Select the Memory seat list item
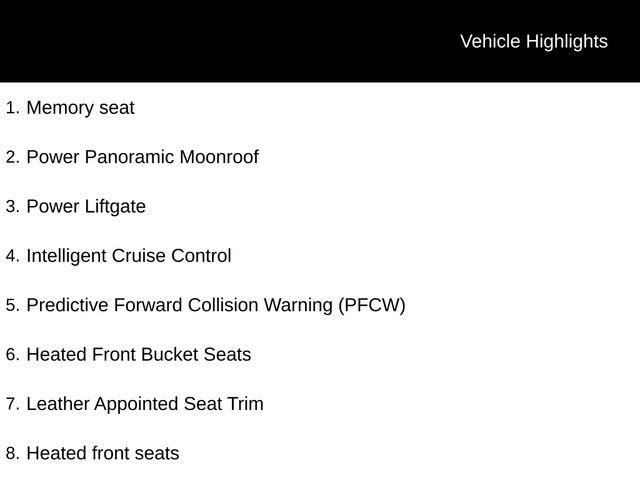 [x=80, y=108]
